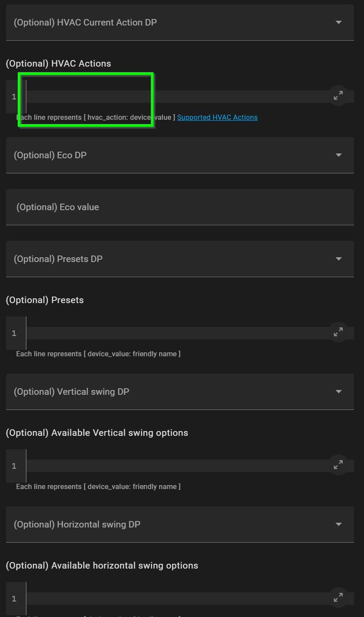Click inside the Vertical swing options editor
The image size is (364, 617).
[177, 466]
